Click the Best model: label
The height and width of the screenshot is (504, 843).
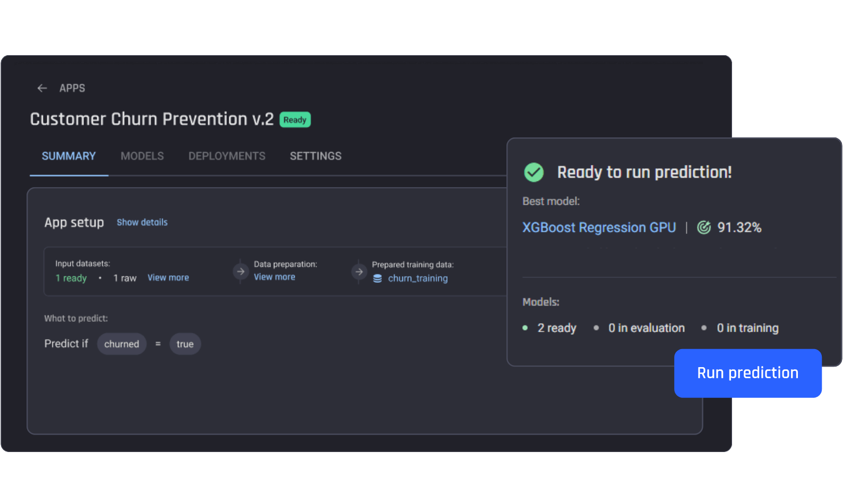click(551, 202)
